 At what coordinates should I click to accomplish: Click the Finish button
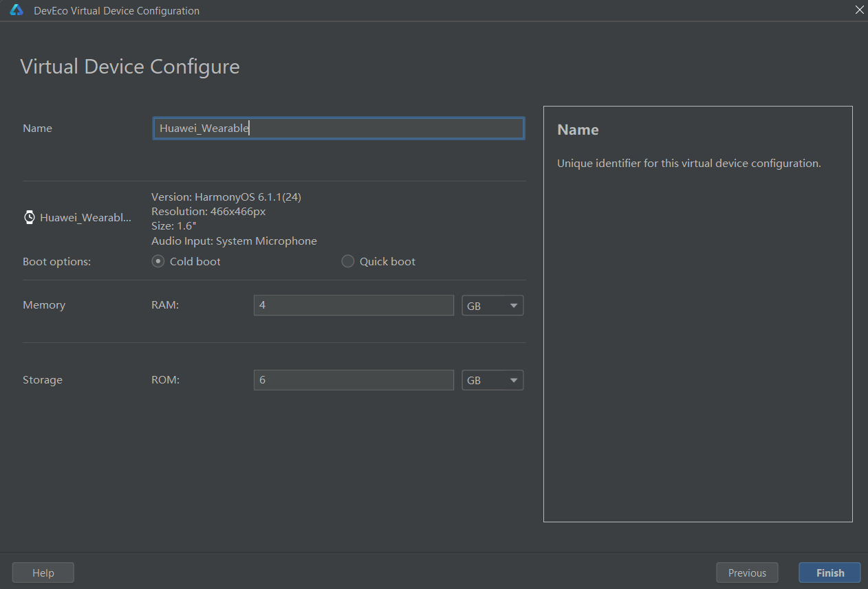[x=830, y=573]
